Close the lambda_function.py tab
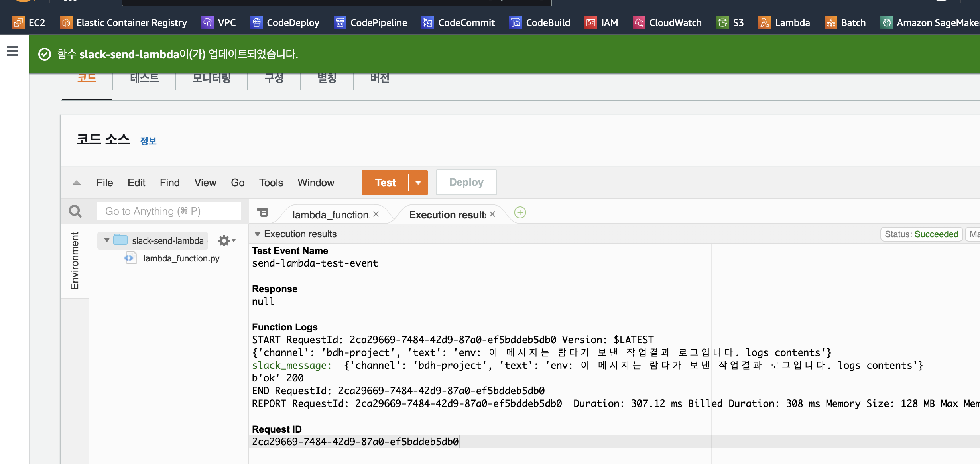Viewport: 980px width, 464px height. [x=376, y=214]
